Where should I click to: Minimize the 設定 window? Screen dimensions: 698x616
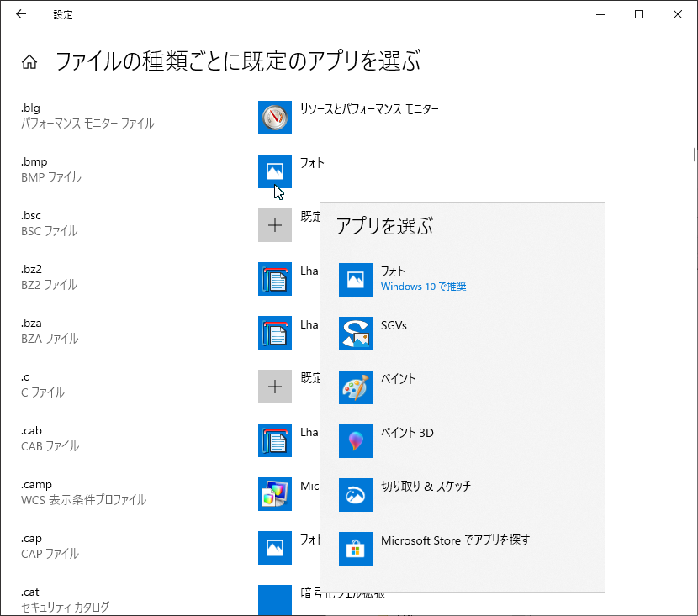tap(600, 14)
